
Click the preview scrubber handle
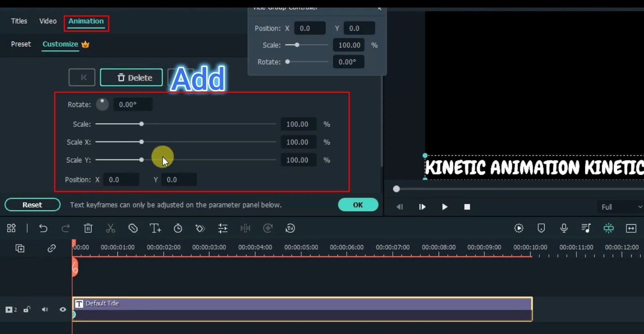(396, 189)
